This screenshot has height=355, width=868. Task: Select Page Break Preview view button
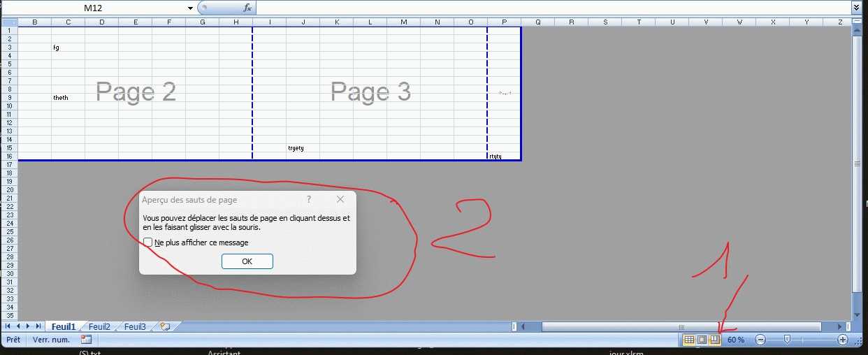pyautogui.click(x=714, y=340)
